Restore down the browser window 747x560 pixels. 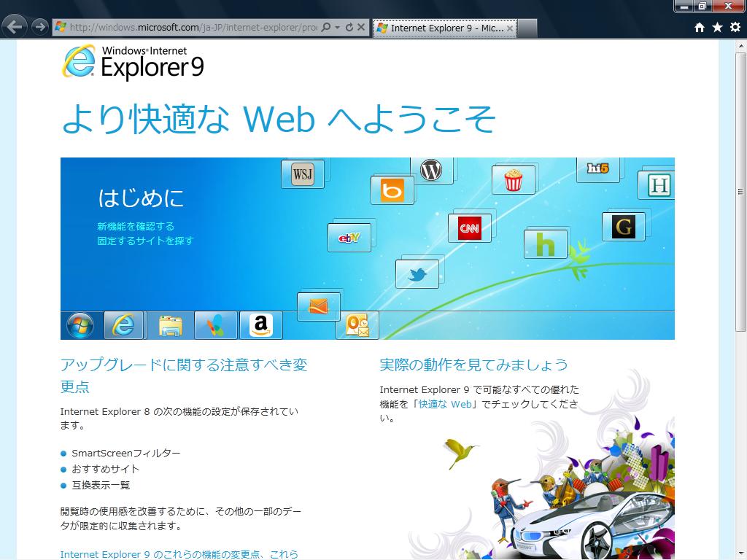click(x=703, y=6)
